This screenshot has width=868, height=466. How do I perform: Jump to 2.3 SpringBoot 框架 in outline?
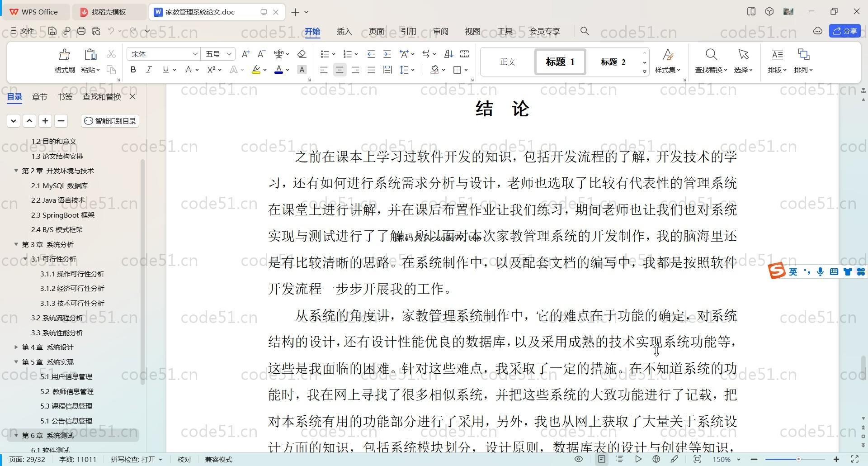click(63, 215)
